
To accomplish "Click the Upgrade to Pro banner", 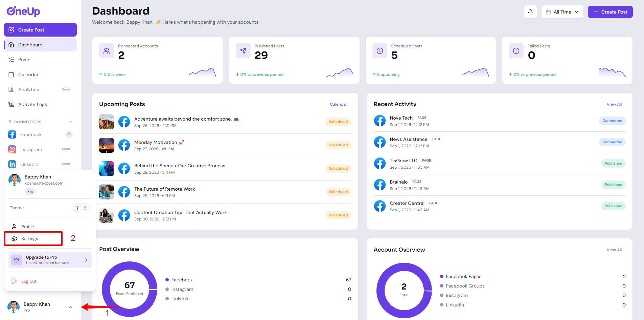I will pyautogui.click(x=50, y=260).
